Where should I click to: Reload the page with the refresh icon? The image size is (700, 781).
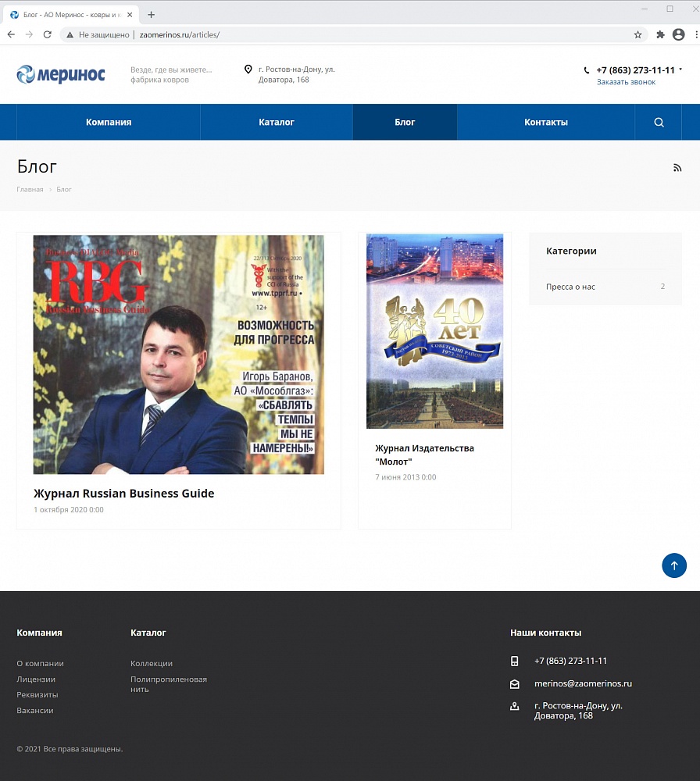tap(48, 34)
